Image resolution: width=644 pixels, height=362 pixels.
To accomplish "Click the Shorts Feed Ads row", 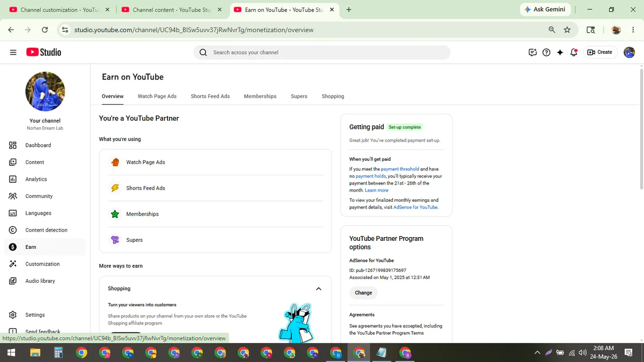I will click(x=215, y=188).
